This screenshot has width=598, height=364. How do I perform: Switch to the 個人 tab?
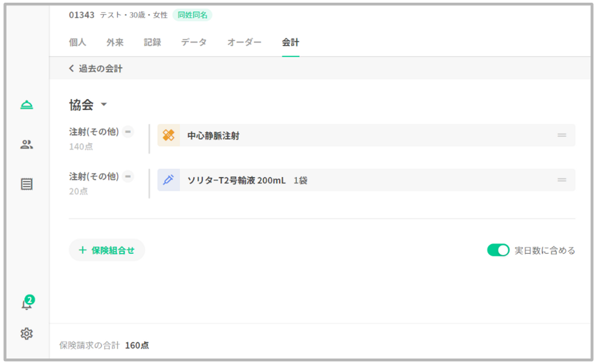pos(77,42)
